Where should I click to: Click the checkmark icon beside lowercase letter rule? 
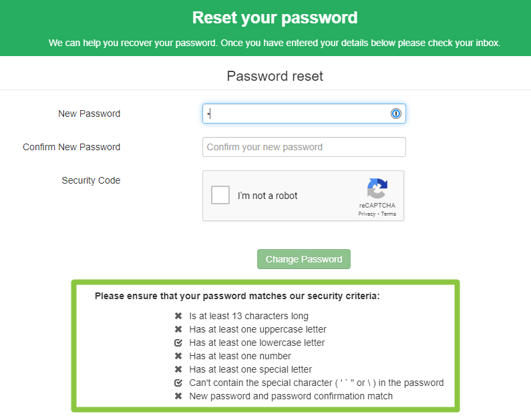178,343
